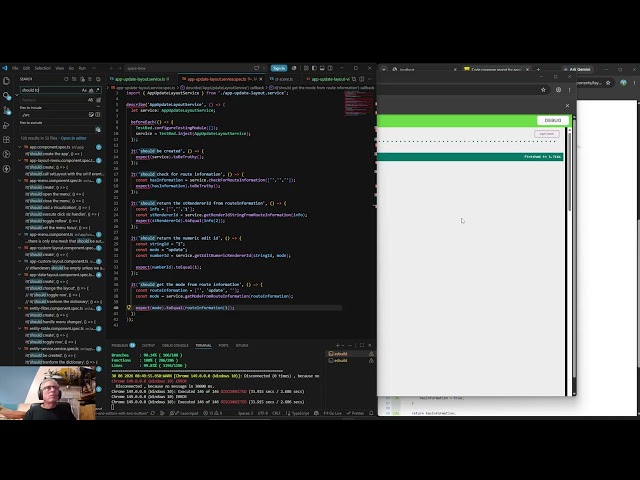This screenshot has width=640, height=480.
Task: Collapse the app.component.spec.ts results
Action: click(19, 147)
